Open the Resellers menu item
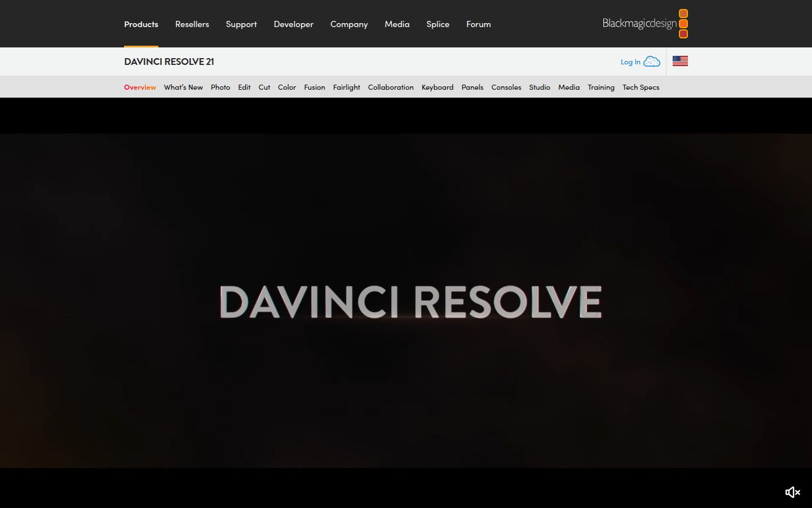This screenshot has width=812, height=508. pyautogui.click(x=192, y=24)
